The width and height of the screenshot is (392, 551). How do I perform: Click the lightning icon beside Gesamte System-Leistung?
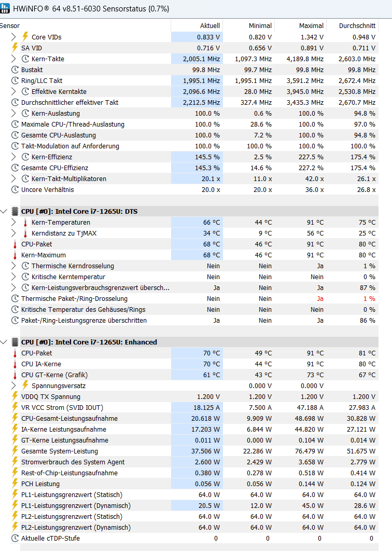[x=15, y=451]
